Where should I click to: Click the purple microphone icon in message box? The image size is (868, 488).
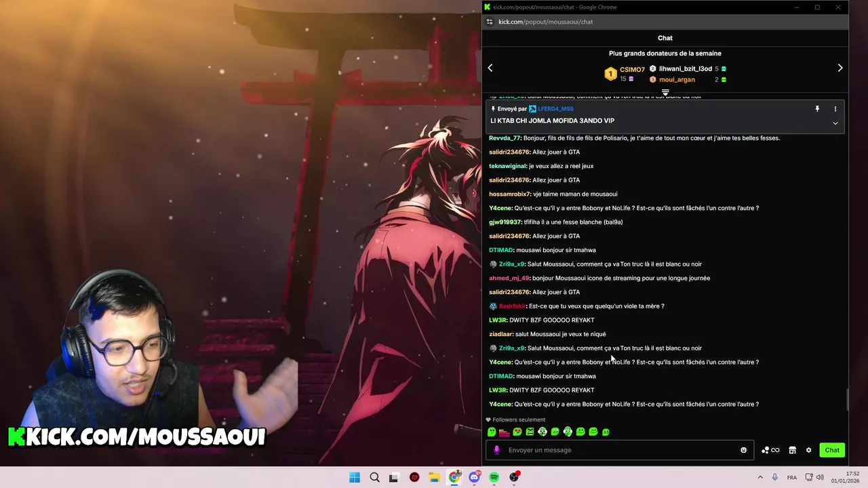tap(496, 450)
